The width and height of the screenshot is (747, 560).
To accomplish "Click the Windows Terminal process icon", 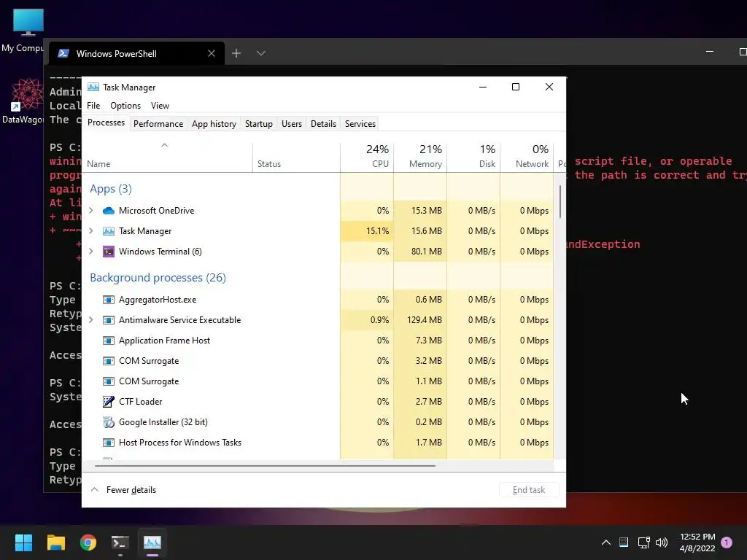I will coord(109,252).
